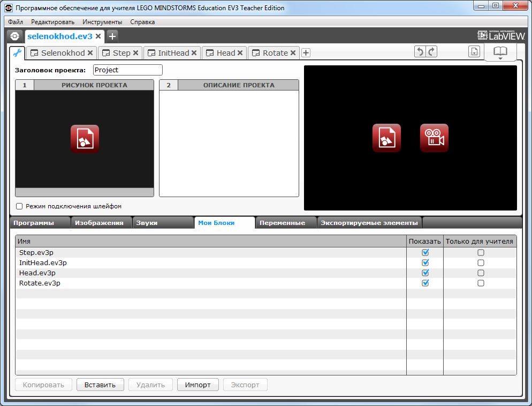Select the InitHead.ev3p row

coord(266,263)
